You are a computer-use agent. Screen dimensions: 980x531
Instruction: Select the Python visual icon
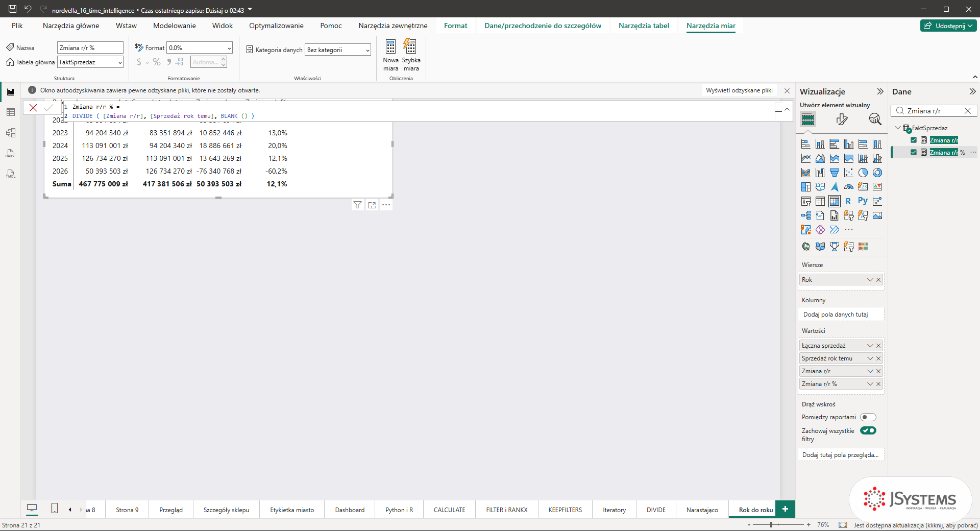[x=863, y=201]
